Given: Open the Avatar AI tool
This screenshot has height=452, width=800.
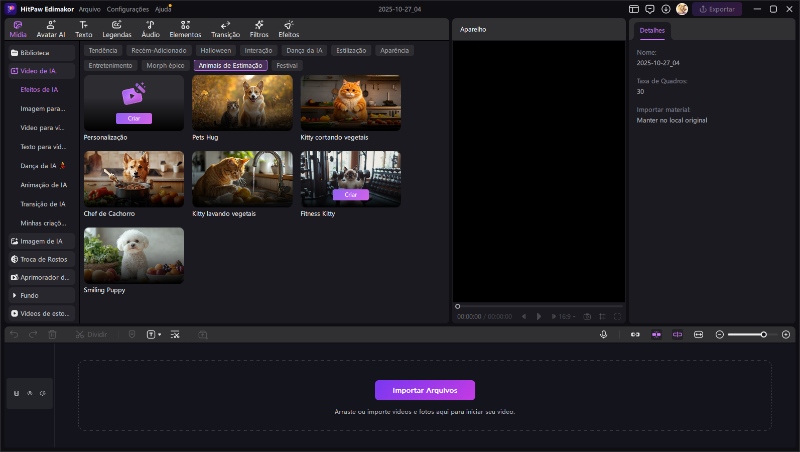Looking at the screenshot, I should (x=51, y=28).
